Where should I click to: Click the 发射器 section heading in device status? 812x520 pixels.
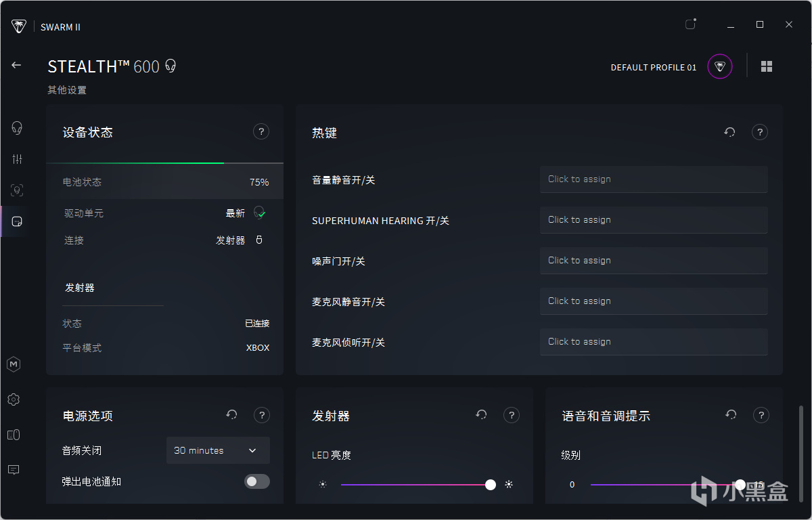coord(80,288)
